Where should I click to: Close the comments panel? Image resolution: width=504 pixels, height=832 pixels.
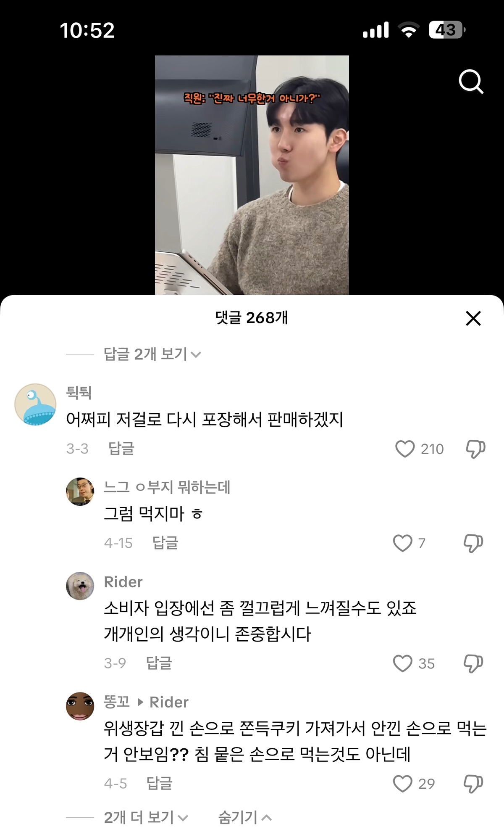473,318
